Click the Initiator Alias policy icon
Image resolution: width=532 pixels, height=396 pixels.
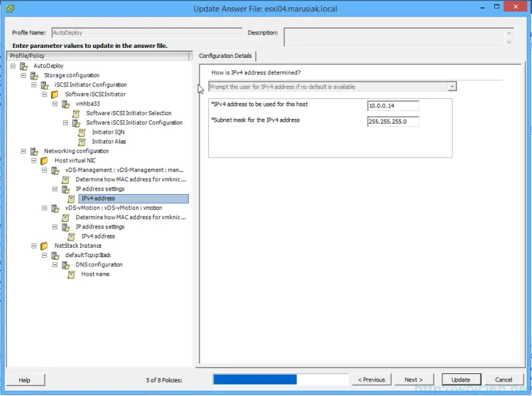point(82,142)
